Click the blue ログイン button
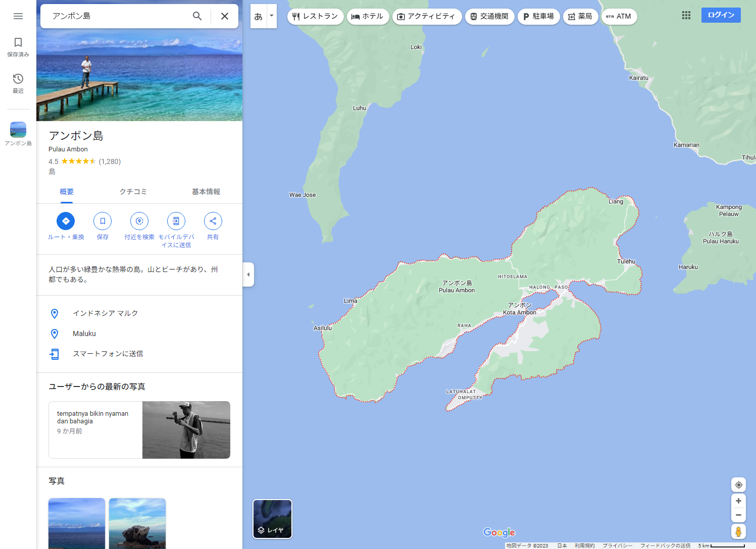 pos(721,15)
